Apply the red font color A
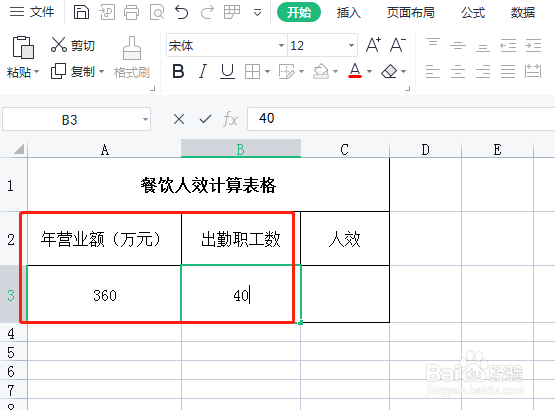This screenshot has width=555, height=410. tap(355, 71)
